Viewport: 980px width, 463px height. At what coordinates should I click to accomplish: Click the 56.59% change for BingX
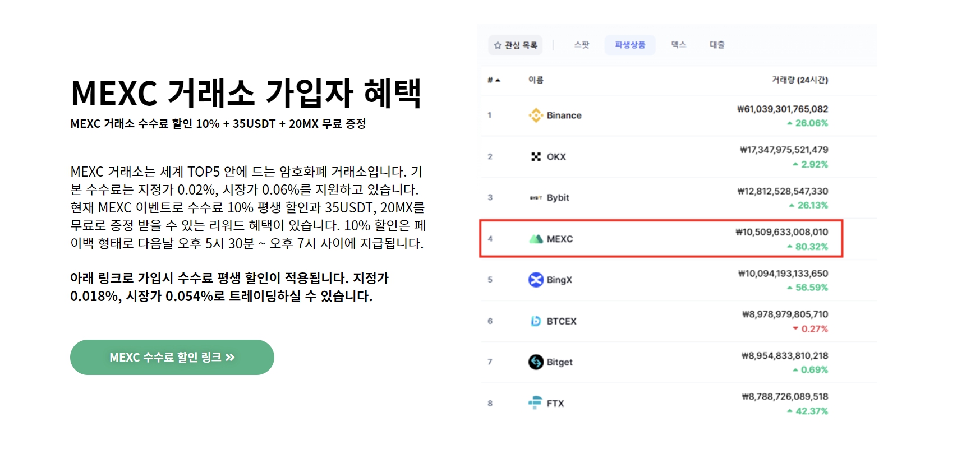click(x=807, y=288)
